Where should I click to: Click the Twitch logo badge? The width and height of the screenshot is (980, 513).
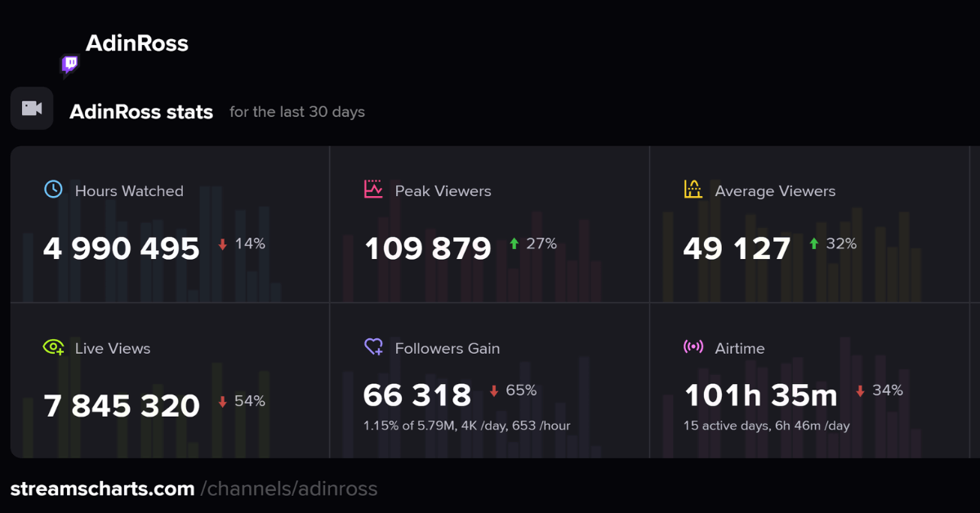pyautogui.click(x=70, y=64)
